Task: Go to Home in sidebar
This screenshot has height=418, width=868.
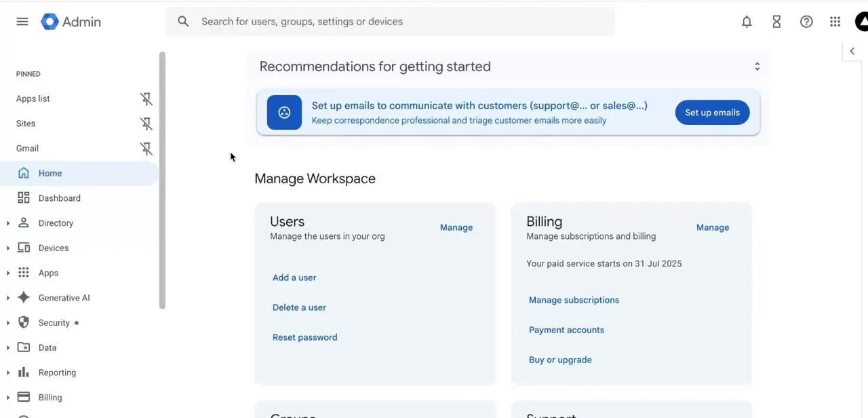Action: [x=79, y=173]
